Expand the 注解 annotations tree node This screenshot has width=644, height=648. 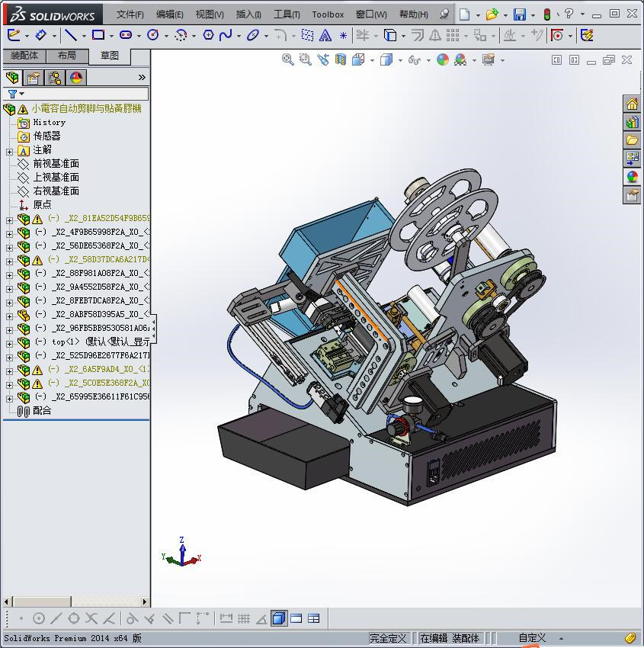[x=9, y=150]
